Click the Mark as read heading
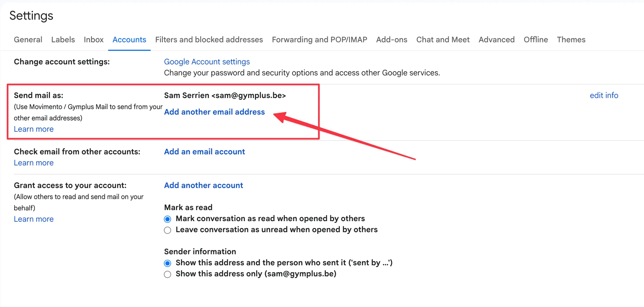 click(188, 207)
